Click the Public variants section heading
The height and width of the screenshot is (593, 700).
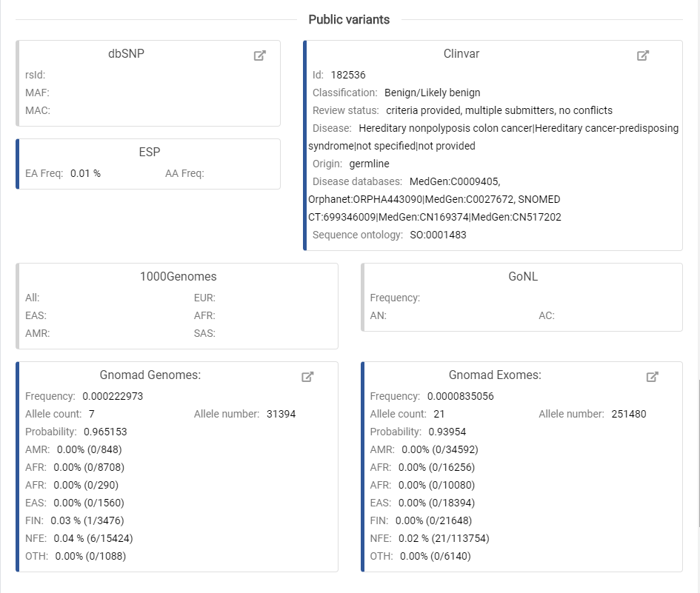coord(349,20)
